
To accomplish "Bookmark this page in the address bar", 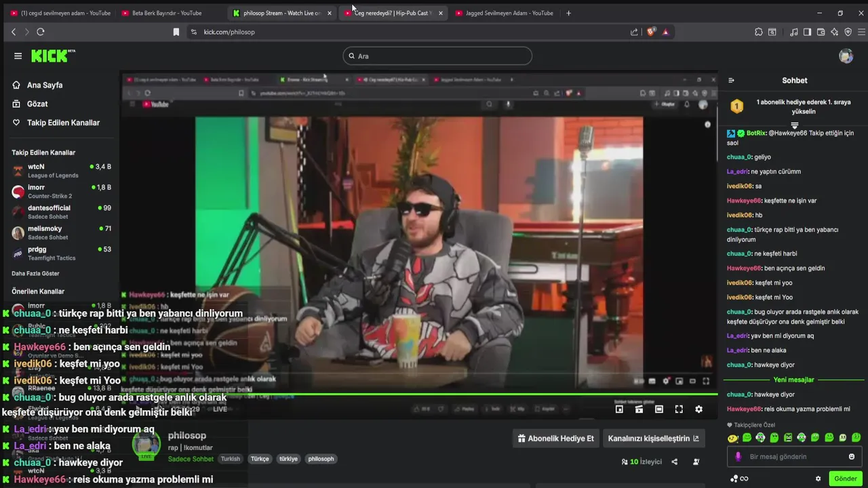I will click(x=176, y=32).
